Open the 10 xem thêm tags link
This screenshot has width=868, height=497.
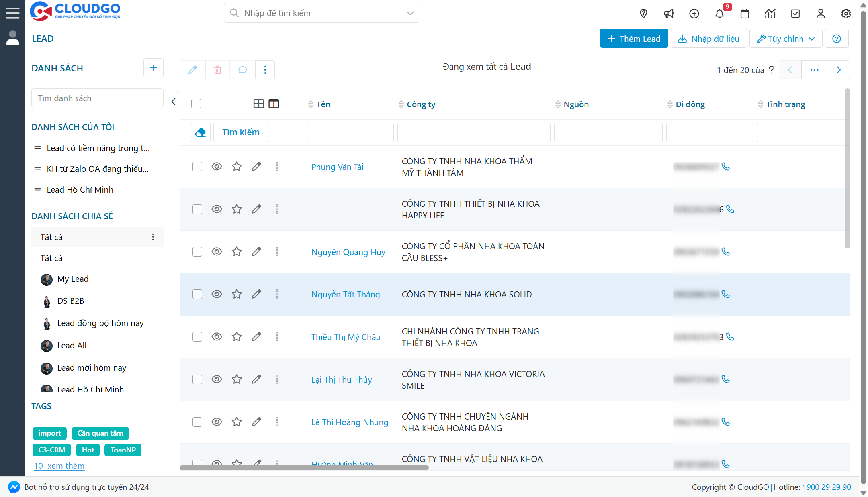(x=59, y=466)
